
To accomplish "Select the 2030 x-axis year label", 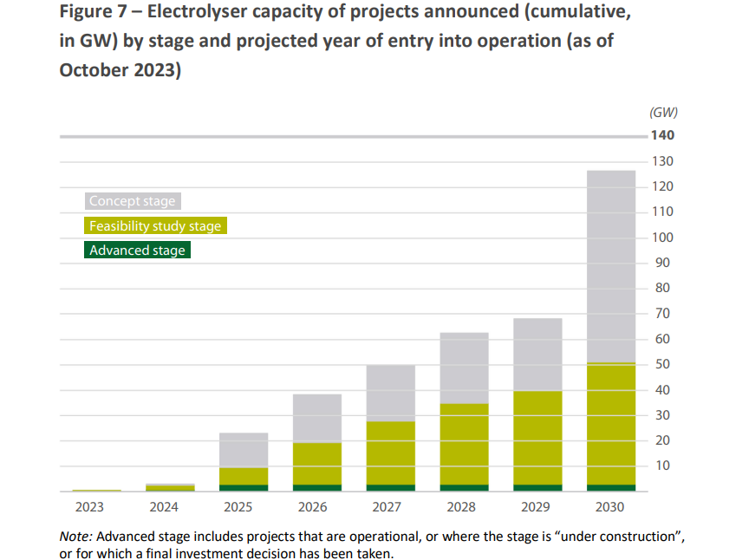I will click(610, 506).
